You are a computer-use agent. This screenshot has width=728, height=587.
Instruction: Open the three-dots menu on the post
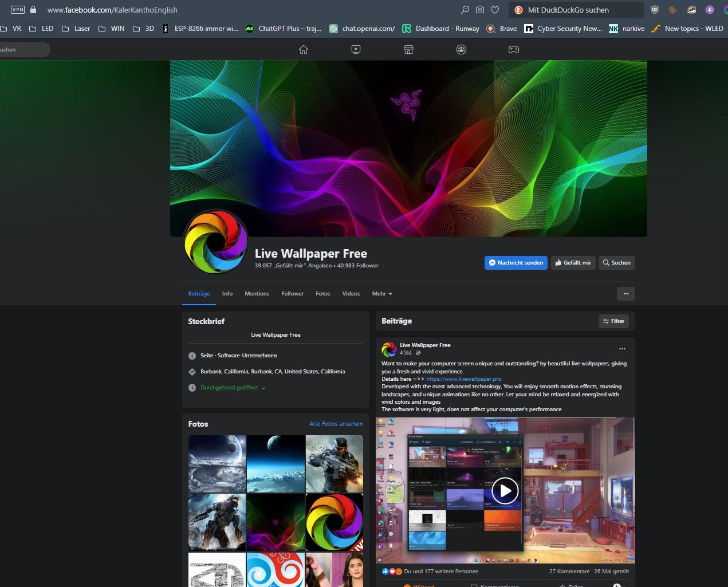point(622,349)
